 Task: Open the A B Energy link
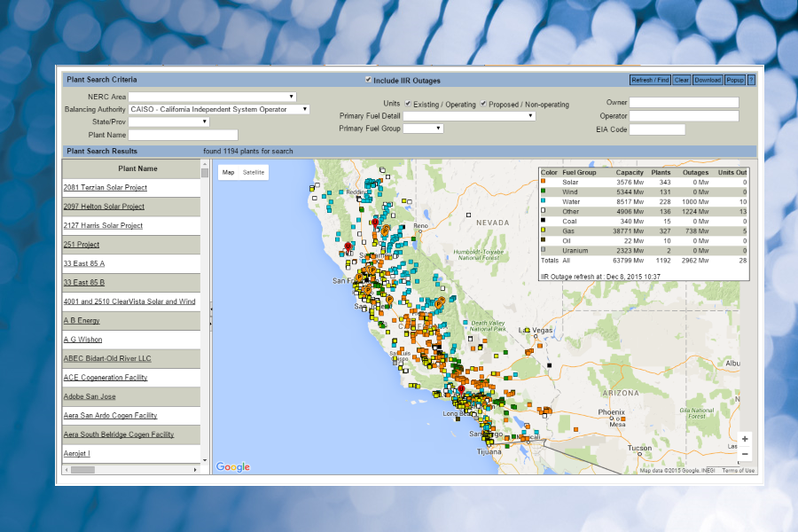82,320
